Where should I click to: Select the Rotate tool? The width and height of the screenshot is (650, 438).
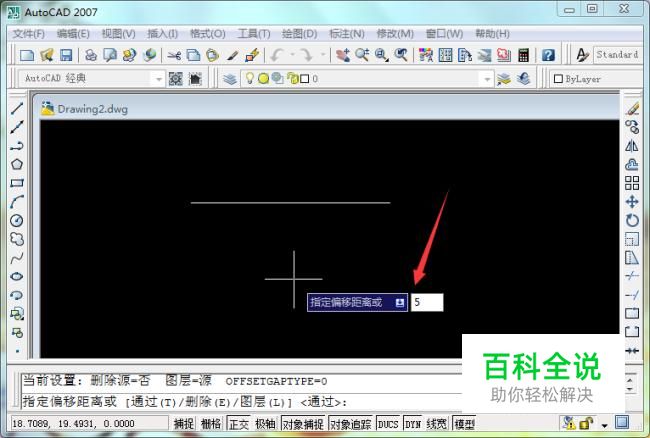click(x=632, y=220)
